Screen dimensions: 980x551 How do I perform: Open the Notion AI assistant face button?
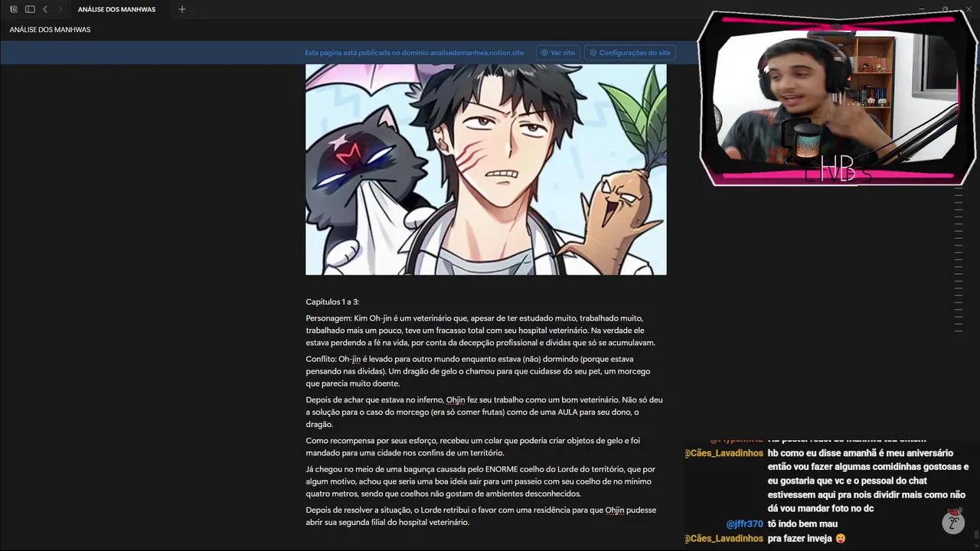(953, 522)
